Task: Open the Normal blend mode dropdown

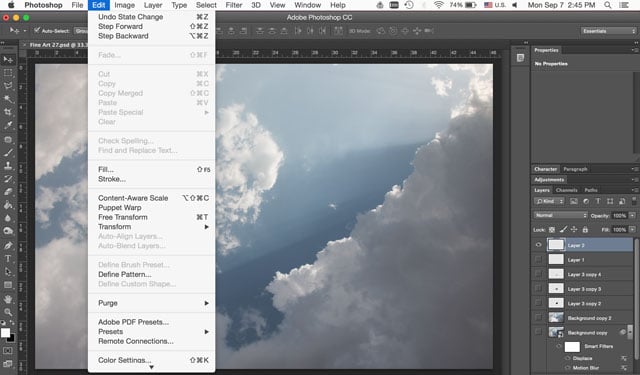Action: pyautogui.click(x=560, y=215)
